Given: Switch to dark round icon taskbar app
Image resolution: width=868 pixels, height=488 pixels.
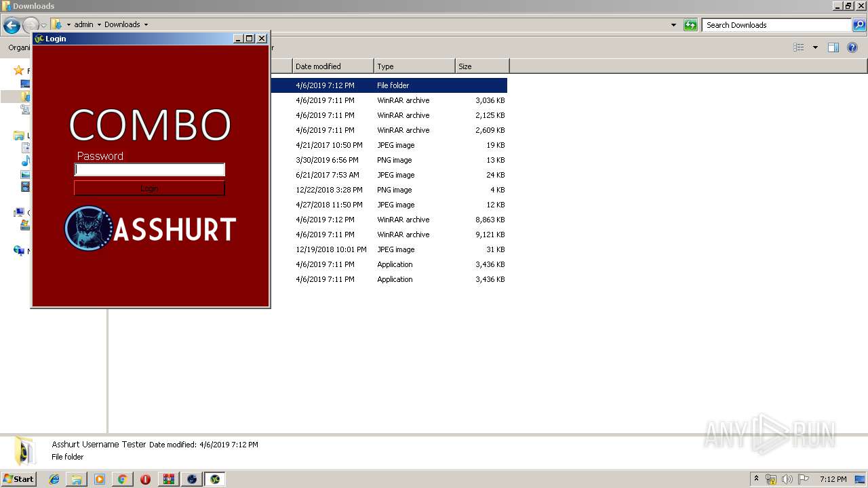Looking at the screenshot, I should tap(192, 479).
